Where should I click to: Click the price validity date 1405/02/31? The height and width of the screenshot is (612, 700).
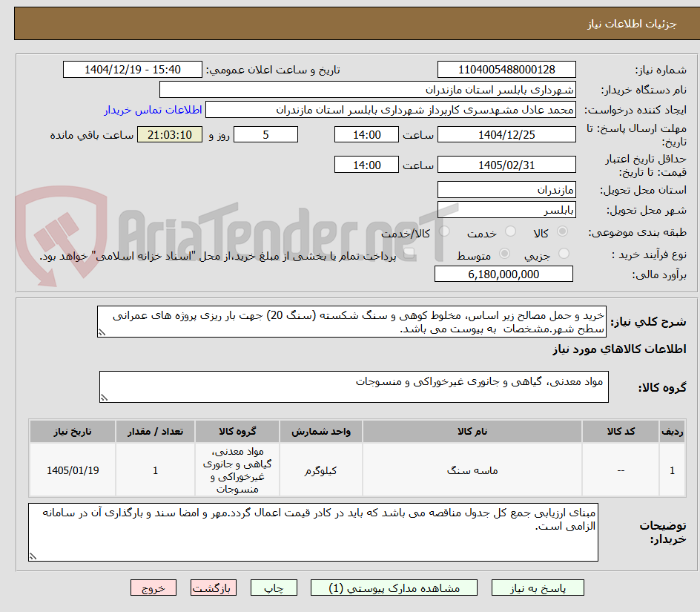point(506,165)
